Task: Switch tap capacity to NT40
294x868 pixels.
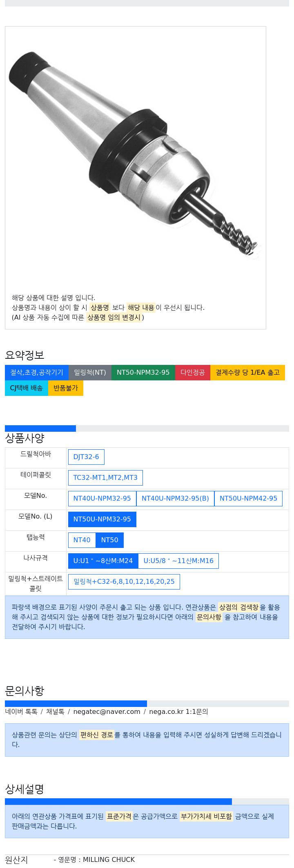Action: [x=82, y=540]
